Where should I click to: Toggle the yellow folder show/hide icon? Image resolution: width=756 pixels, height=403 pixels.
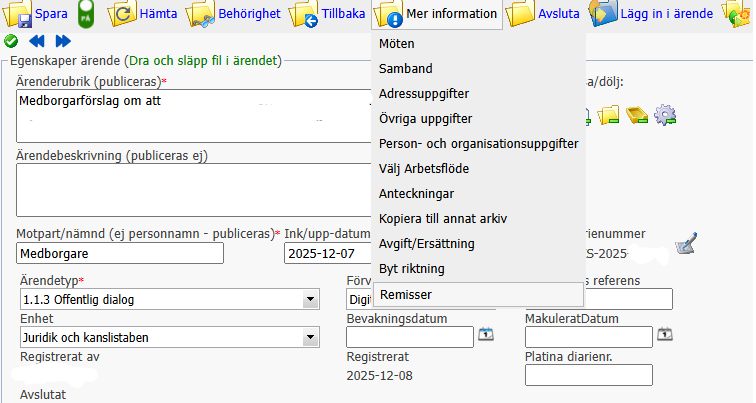click(609, 115)
